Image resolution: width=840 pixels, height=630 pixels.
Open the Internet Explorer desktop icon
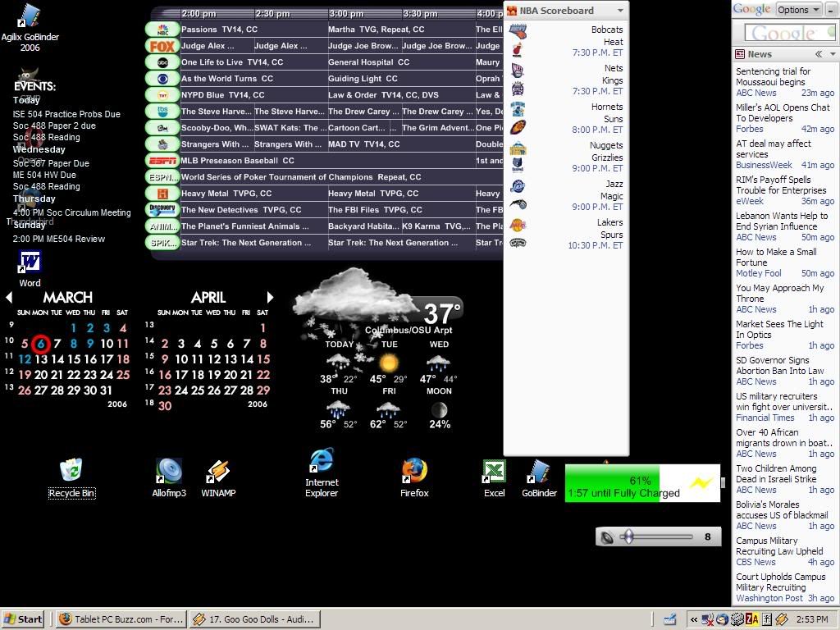[x=322, y=473]
